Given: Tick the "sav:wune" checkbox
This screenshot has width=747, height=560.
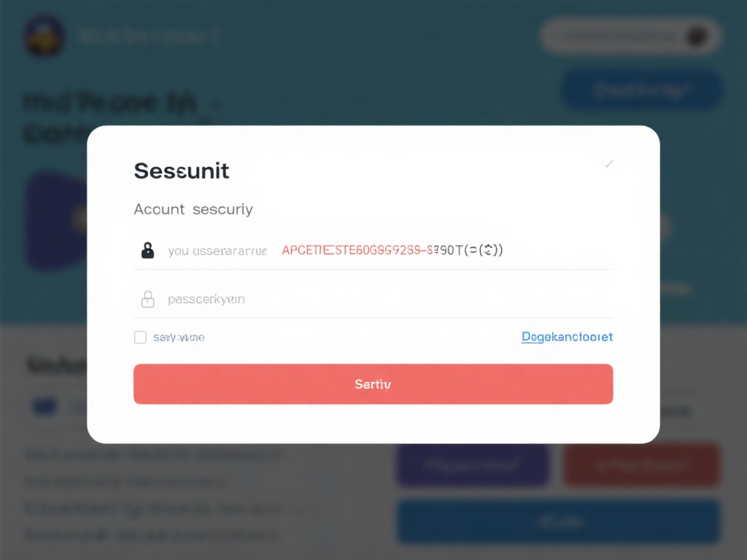Looking at the screenshot, I should click(140, 337).
